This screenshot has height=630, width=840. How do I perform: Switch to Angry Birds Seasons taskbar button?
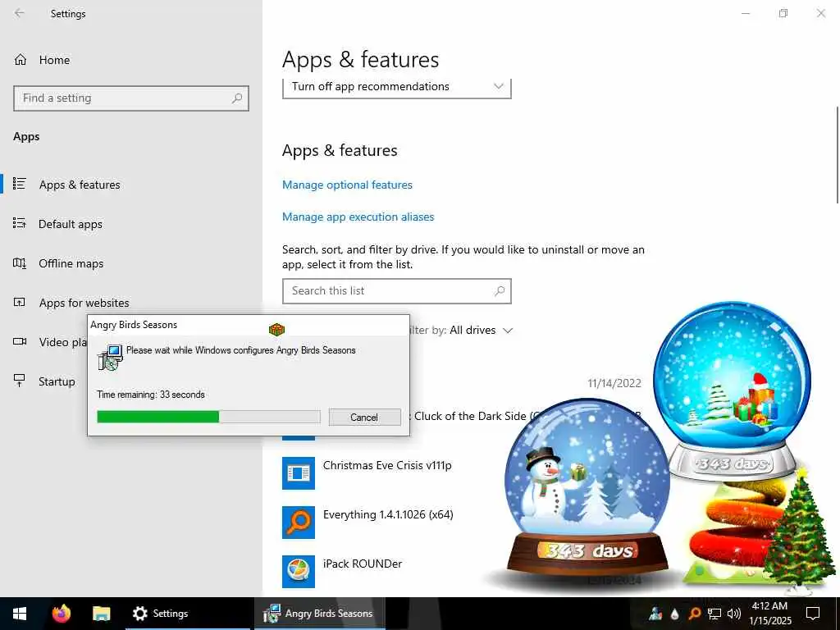[319, 614]
